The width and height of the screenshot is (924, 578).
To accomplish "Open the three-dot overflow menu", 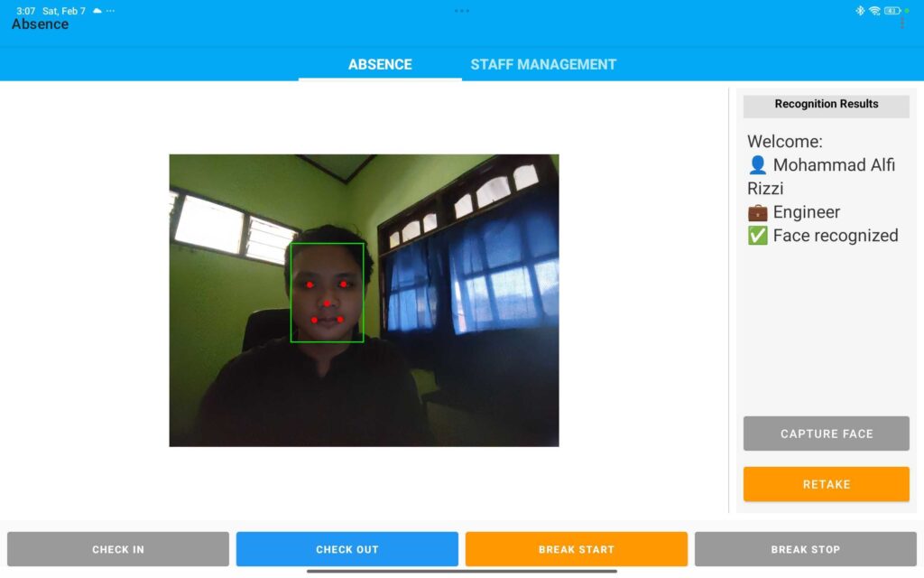I will 901,23.
